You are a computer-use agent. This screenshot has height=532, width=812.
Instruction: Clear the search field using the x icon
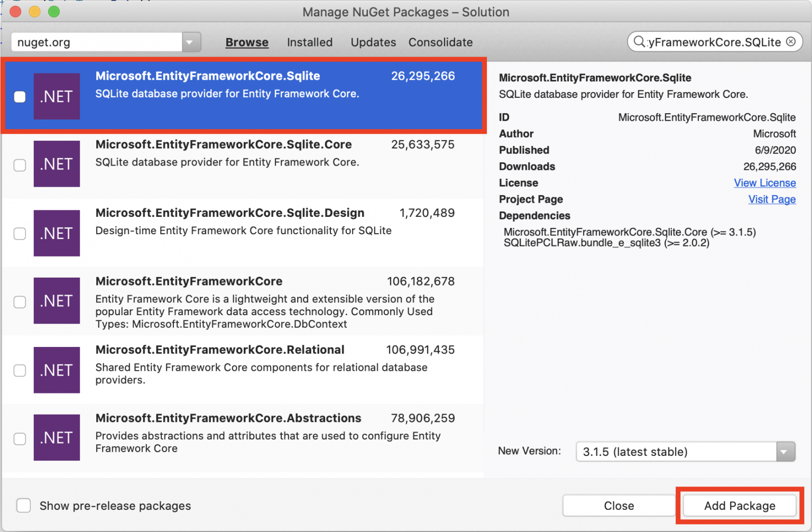[791, 42]
